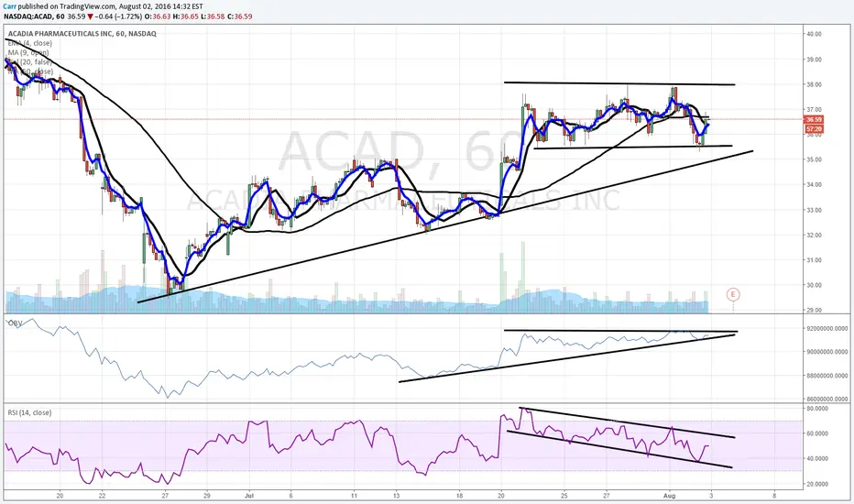Click the 35.00 price axis value
This screenshot has height=504, width=854.
pyautogui.click(x=815, y=159)
